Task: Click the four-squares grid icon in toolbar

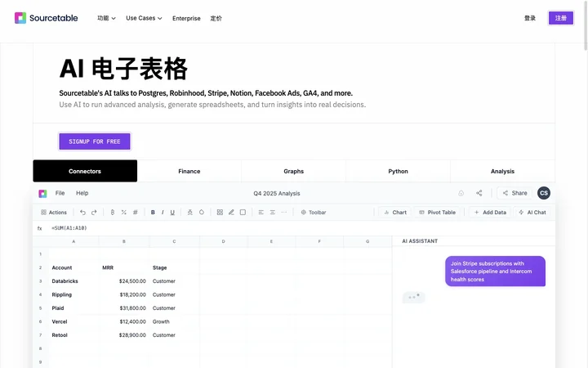Action: coord(220,212)
